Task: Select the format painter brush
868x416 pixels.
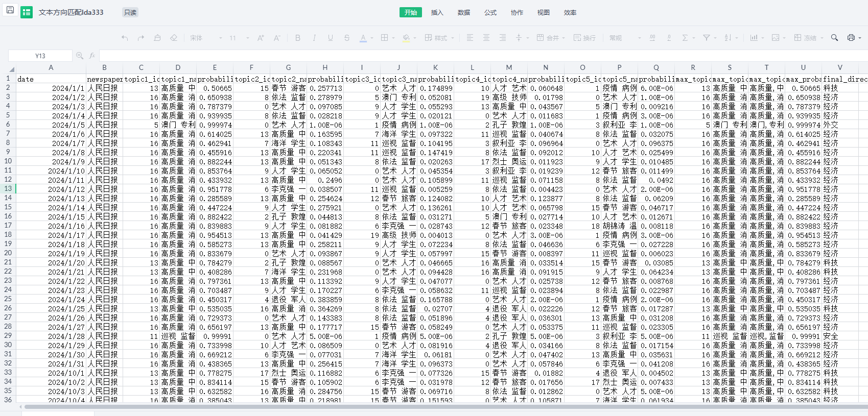Action: (x=157, y=38)
